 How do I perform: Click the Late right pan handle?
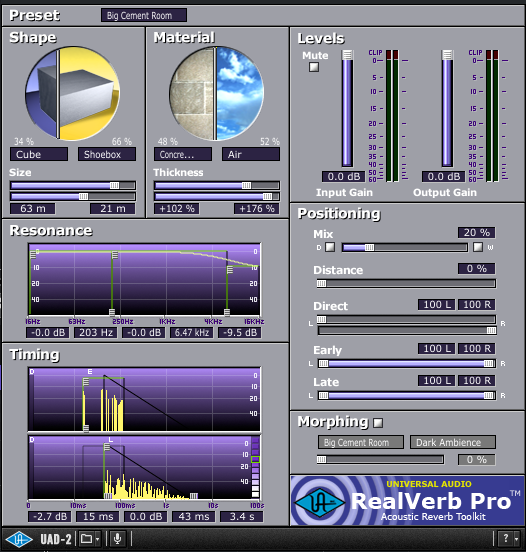tap(489, 396)
